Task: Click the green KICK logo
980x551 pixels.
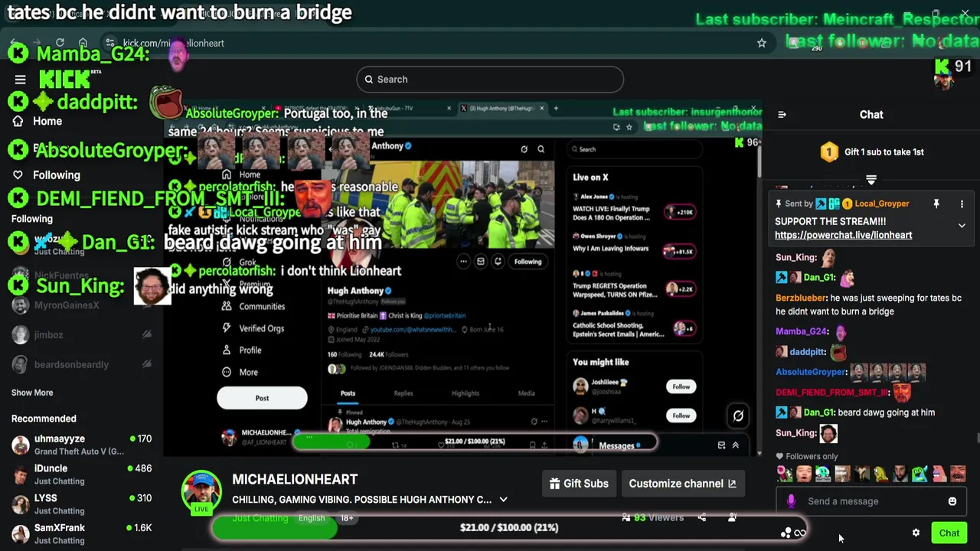Action: [x=64, y=79]
